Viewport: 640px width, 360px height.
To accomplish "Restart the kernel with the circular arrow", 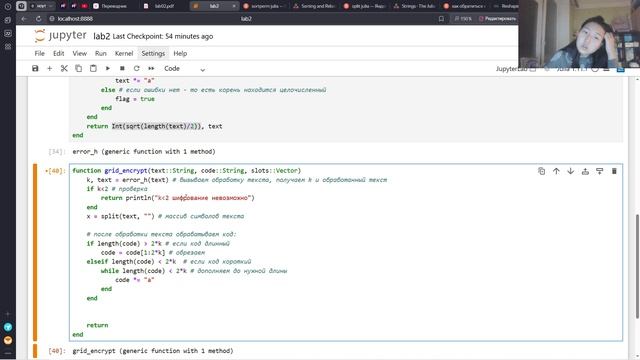I will [x=136, y=69].
